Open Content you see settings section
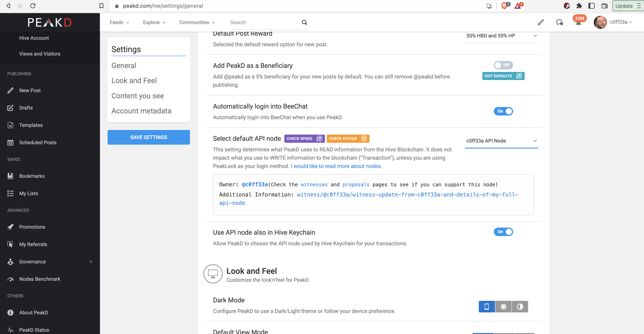 pyautogui.click(x=137, y=96)
